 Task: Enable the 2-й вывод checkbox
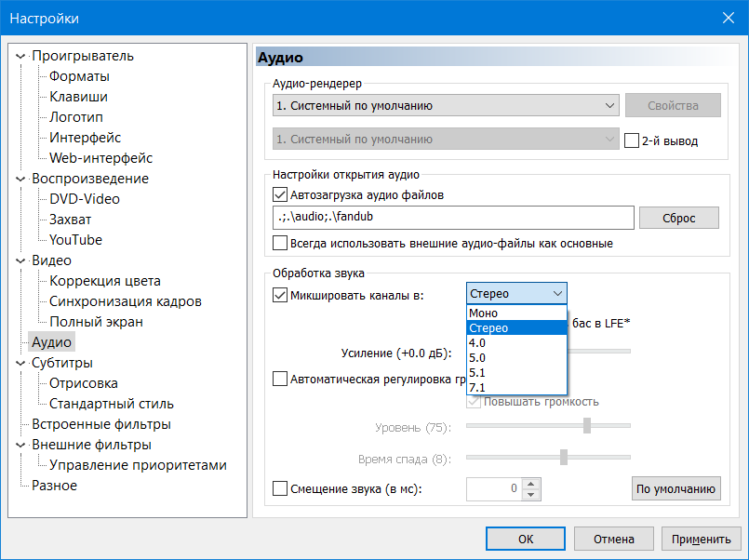[x=633, y=141]
